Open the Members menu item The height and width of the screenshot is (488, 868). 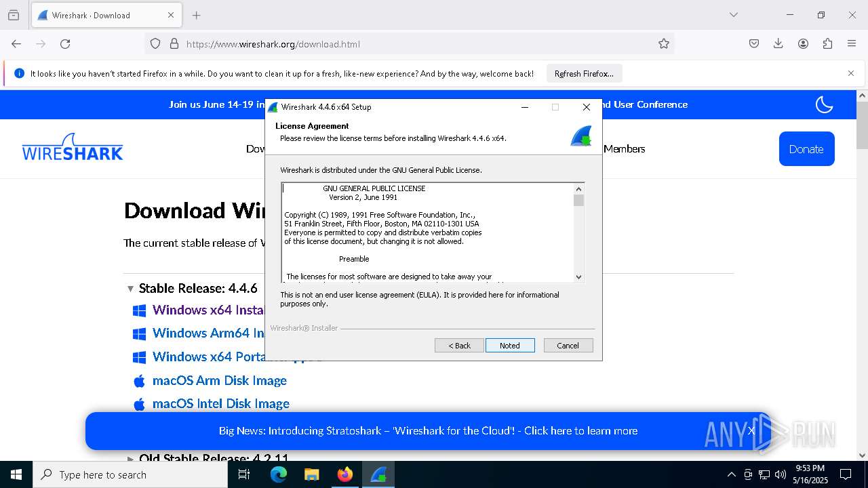(624, 149)
